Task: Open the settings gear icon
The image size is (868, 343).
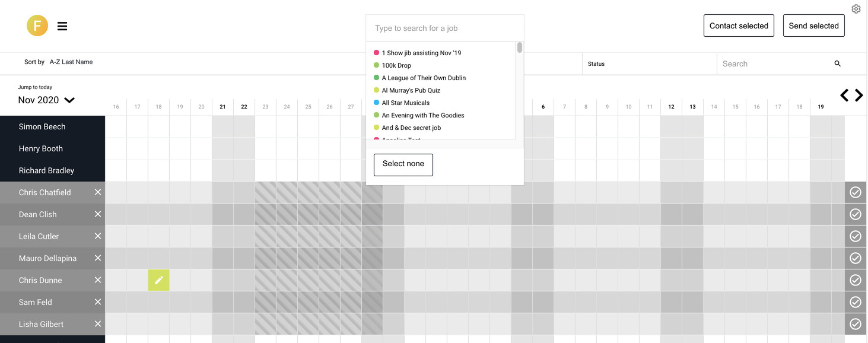Action: [856, 8]
